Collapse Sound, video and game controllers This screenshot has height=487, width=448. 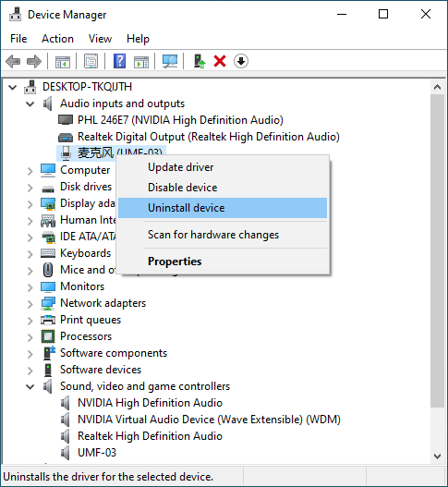point(30,386)
